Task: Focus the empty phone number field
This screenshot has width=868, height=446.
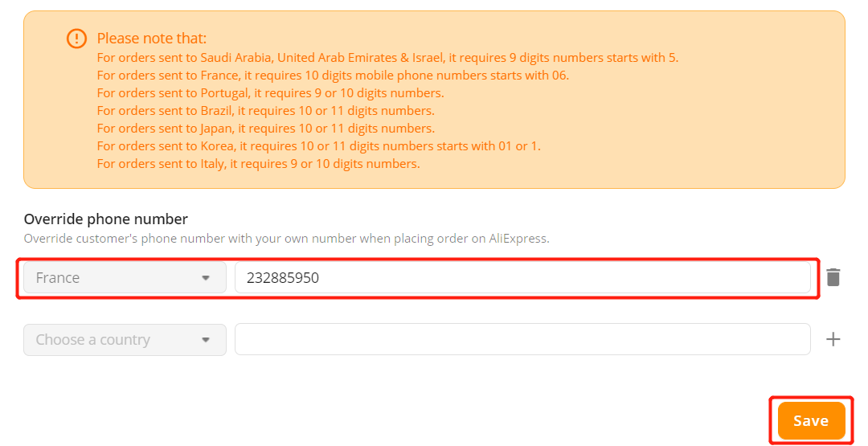Action: [x=522, y=339]
